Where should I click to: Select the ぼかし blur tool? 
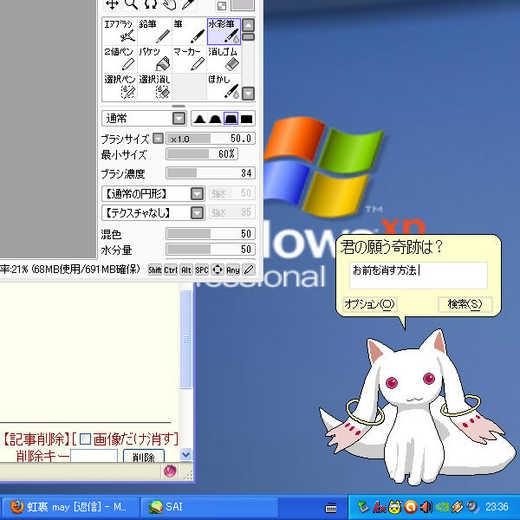(224, 86)
